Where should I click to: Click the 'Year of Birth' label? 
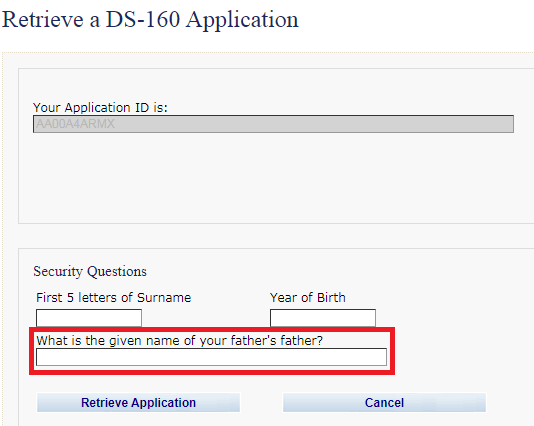[x=308, y=298]
